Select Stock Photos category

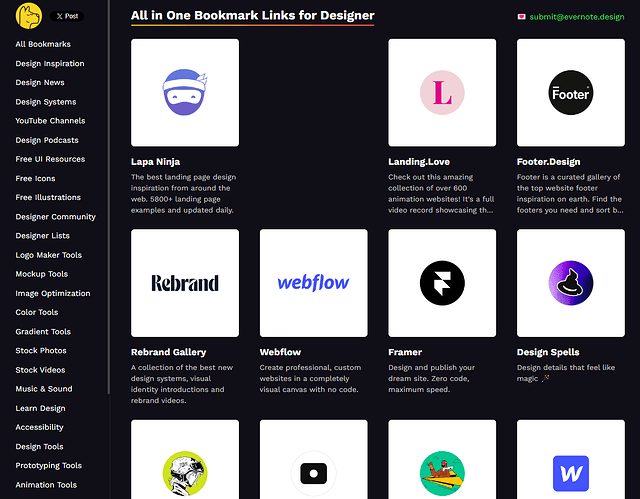tap(41, 350)
